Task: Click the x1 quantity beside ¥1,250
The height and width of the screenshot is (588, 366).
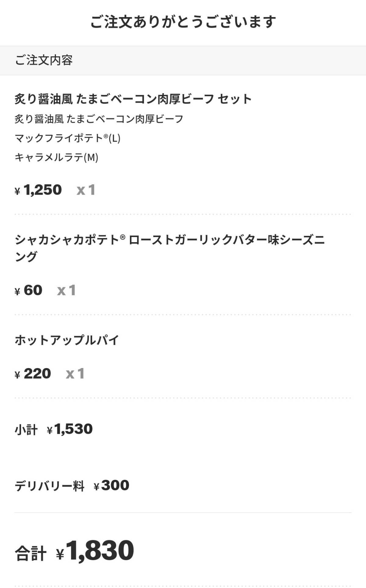Action: coord(86,190)
